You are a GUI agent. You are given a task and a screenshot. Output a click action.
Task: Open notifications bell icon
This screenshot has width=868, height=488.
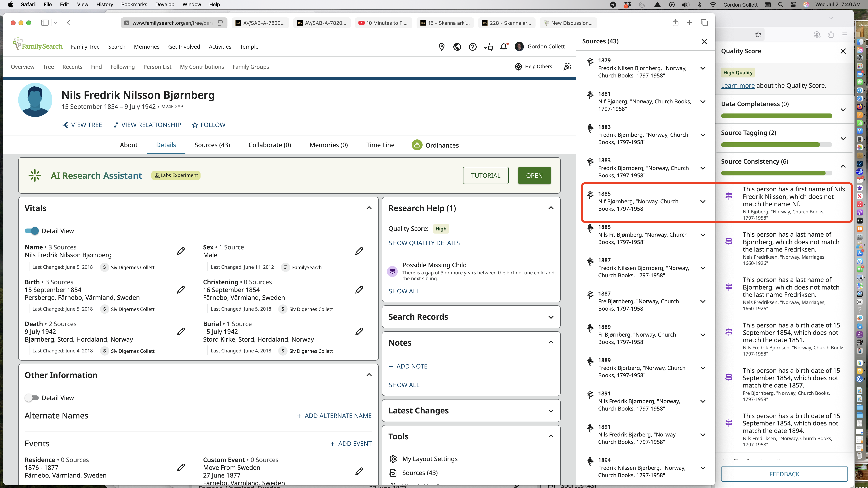[504, 47]
